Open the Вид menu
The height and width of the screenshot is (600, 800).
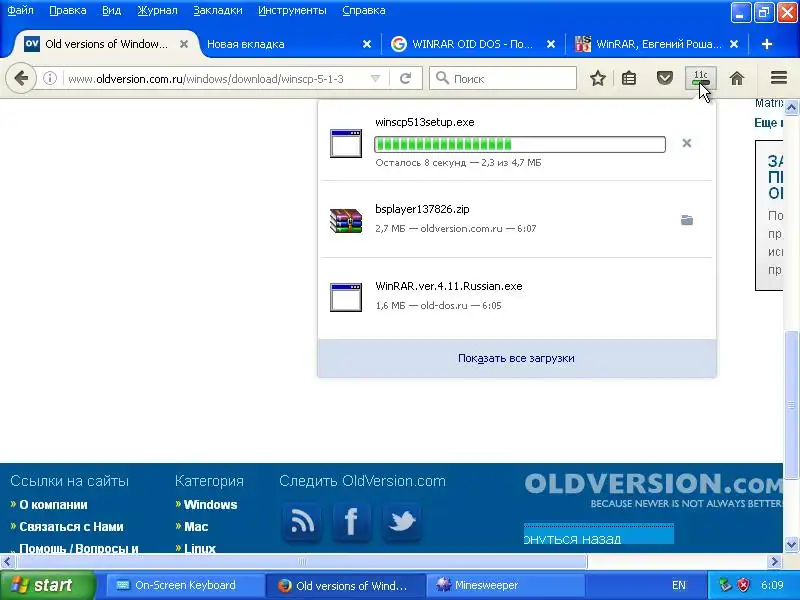tap(111, 10)
